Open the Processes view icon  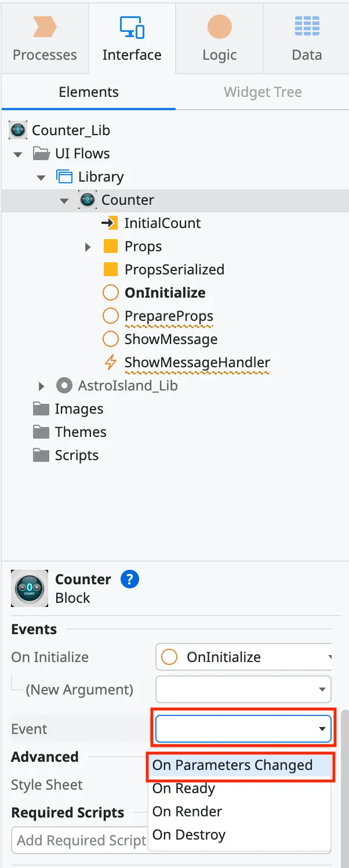pyautogui.click(x=45, y=26)
